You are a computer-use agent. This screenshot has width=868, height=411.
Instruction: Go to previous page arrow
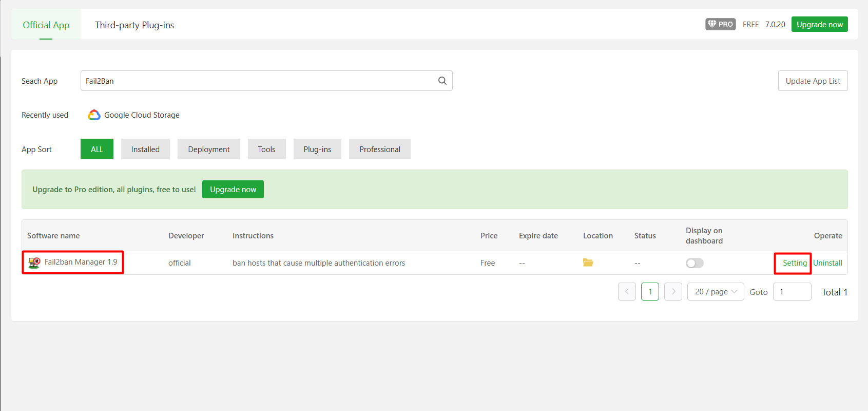pos(627,291)
